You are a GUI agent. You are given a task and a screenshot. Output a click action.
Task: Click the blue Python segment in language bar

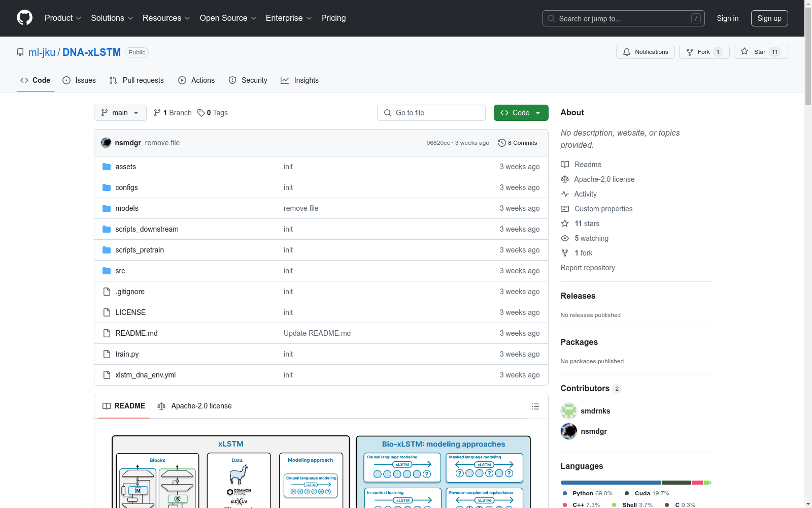point(611,483)
